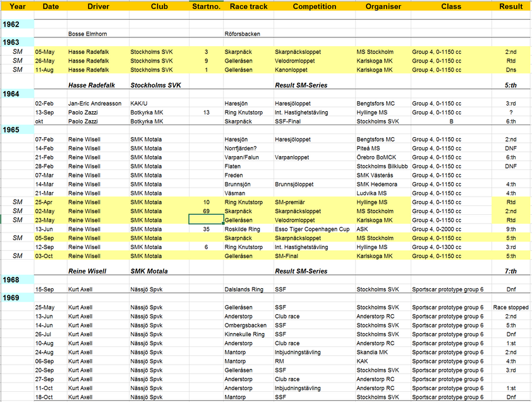Click the "Year" column header

coord(17,6)
